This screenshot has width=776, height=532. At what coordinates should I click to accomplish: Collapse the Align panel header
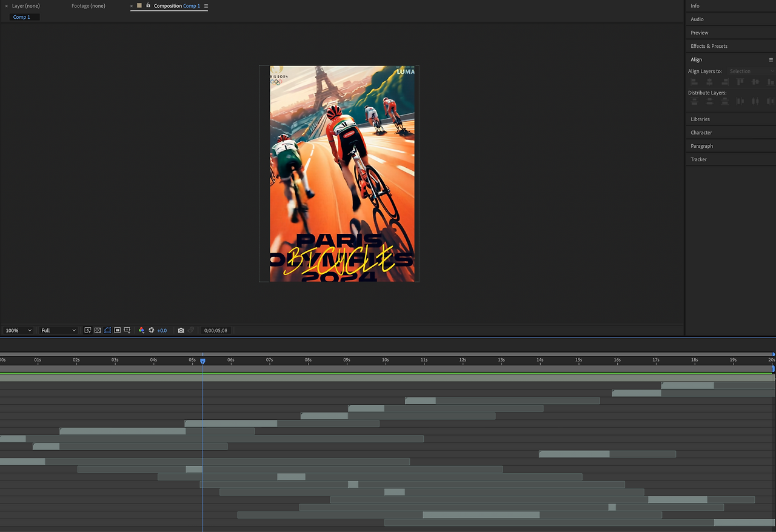697,59
